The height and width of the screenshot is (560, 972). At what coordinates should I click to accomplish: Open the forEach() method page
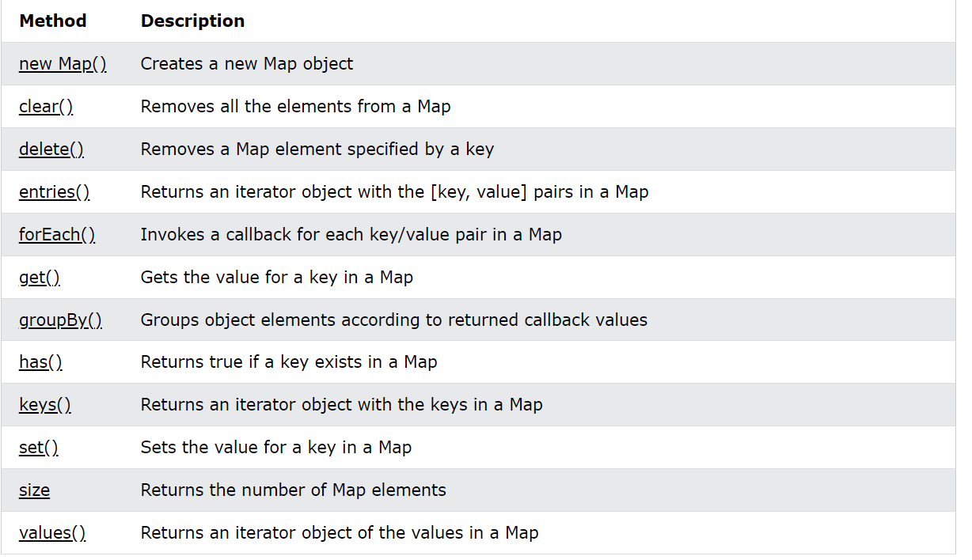pos(57,235)
